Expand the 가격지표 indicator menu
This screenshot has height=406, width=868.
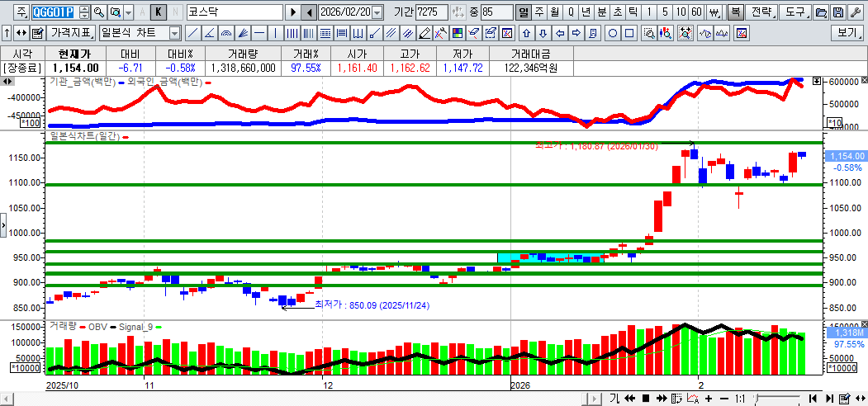[71, 33]
